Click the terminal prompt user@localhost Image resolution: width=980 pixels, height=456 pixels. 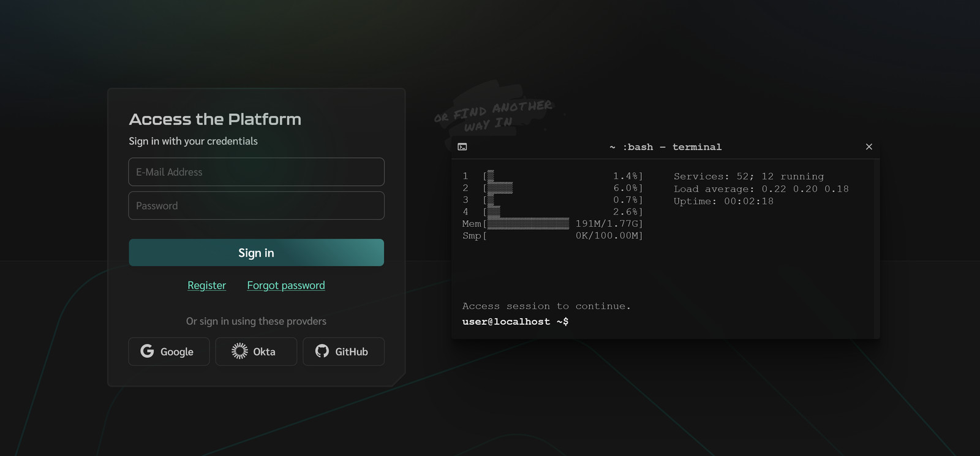[x=515, y=321]
